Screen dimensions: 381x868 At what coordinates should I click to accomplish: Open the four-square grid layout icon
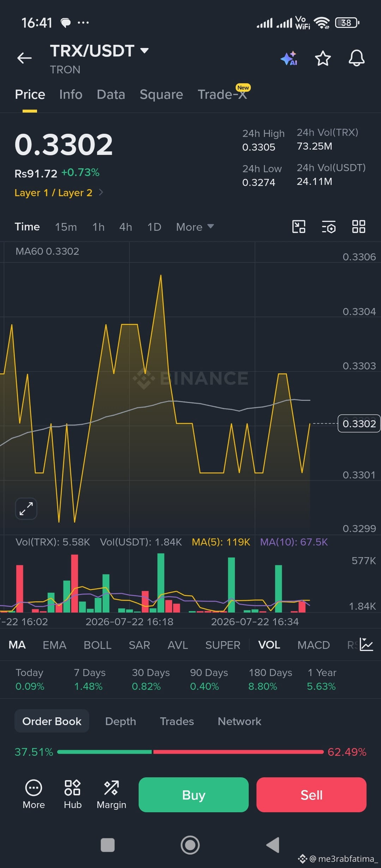(x=359, y=227)
